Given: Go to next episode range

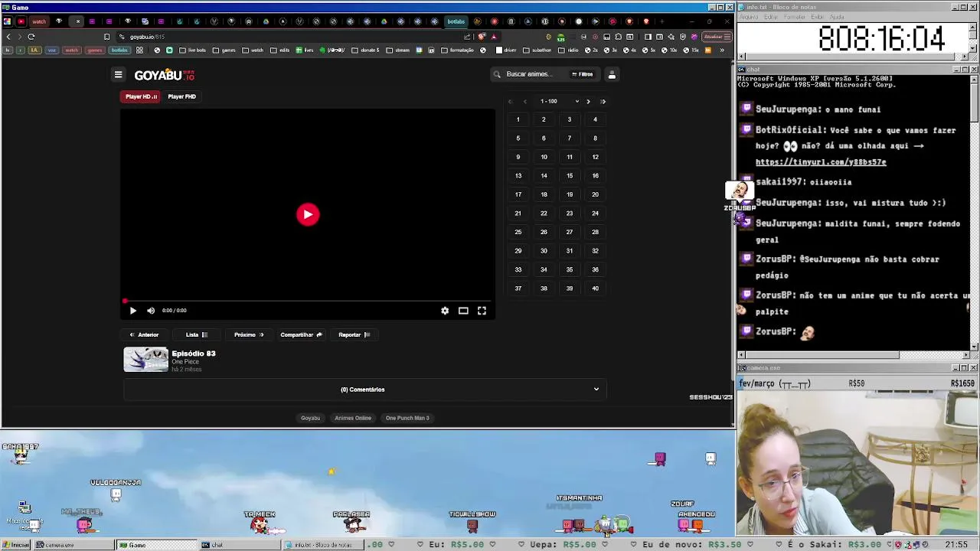Looking at the screenshot, I should (588, 101).
